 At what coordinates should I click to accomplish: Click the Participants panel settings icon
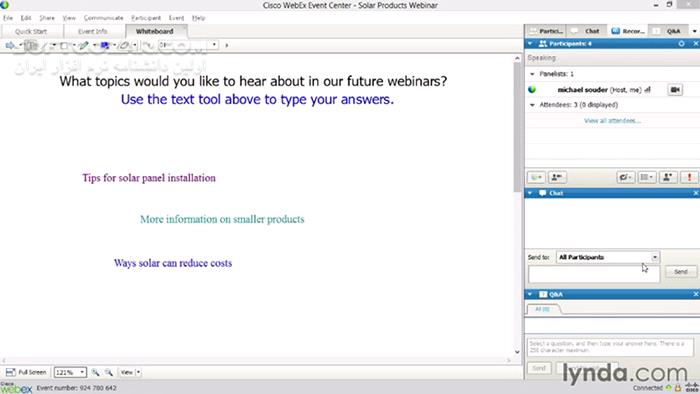681,44
